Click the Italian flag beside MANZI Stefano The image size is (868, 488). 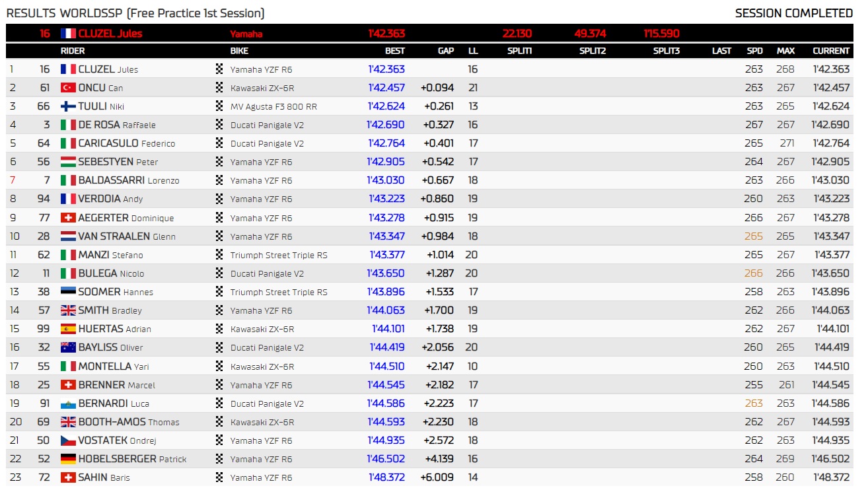68,255
